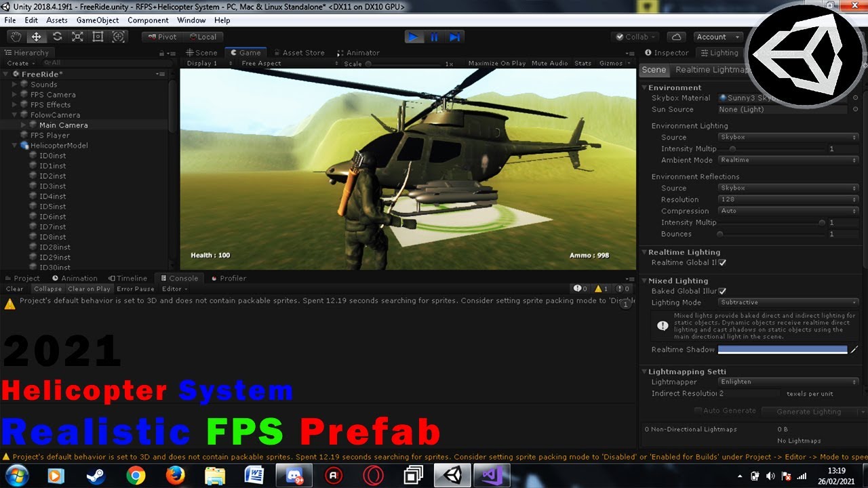Switch to the Asset Store tab
Viewport: 868px width, 488px height.
pyautogui.click(x=298, y=52)
